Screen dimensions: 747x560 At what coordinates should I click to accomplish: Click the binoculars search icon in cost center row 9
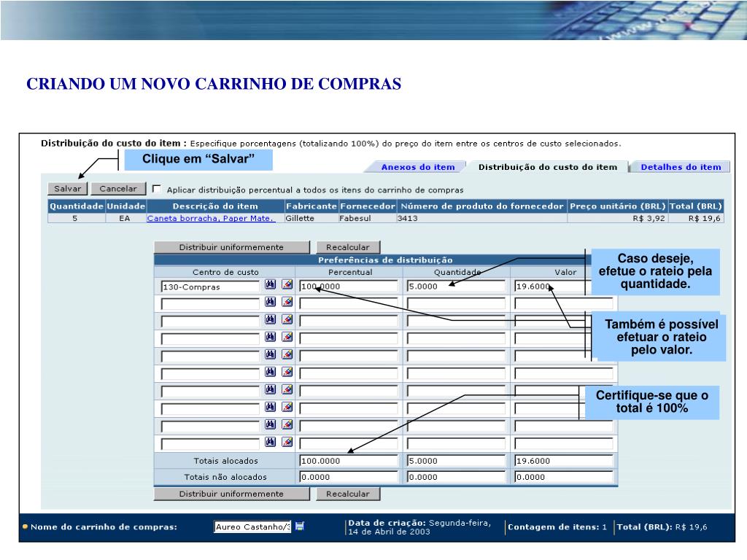(x=270, y=424)
